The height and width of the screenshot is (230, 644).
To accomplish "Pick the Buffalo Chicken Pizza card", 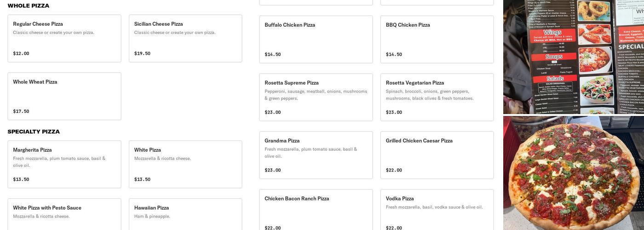I will tap(316, 39).
